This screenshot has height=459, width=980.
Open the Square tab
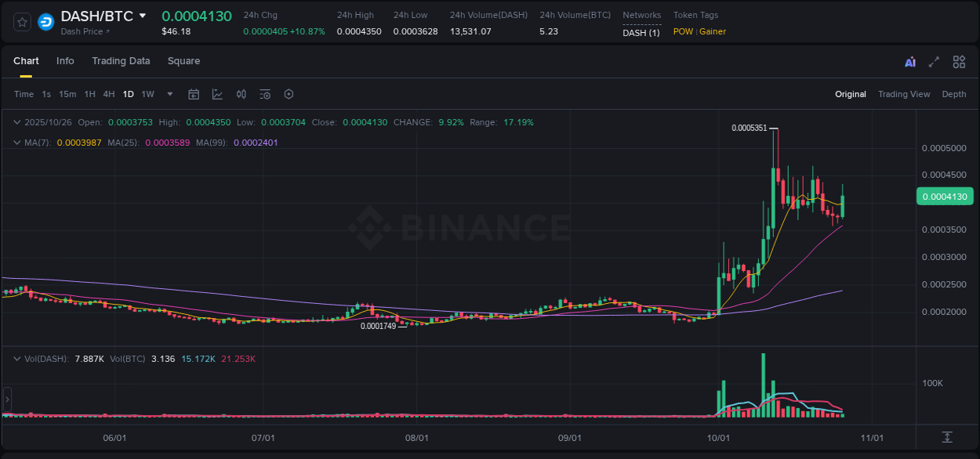point(183,60)
